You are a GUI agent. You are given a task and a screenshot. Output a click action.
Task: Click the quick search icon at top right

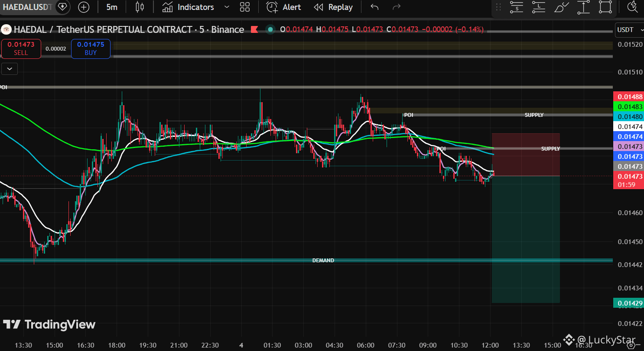pyautogui.click(x=632, y=7)
